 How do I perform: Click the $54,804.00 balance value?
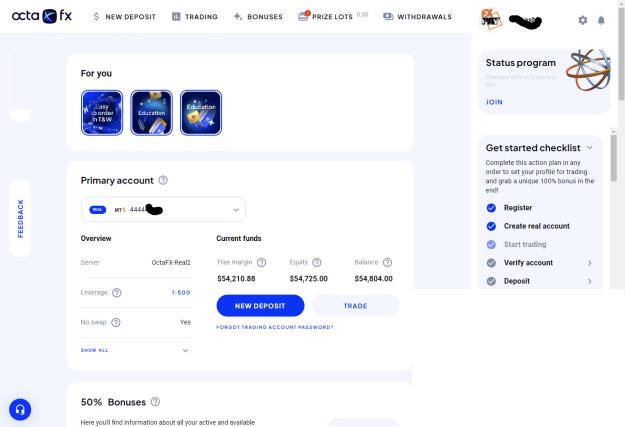coord(373,279)
